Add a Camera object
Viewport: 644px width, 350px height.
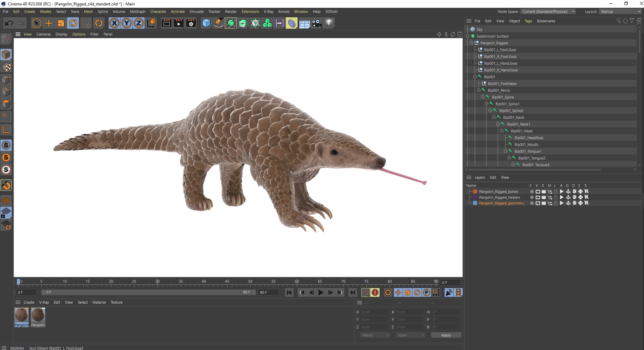tap(317, 23)
